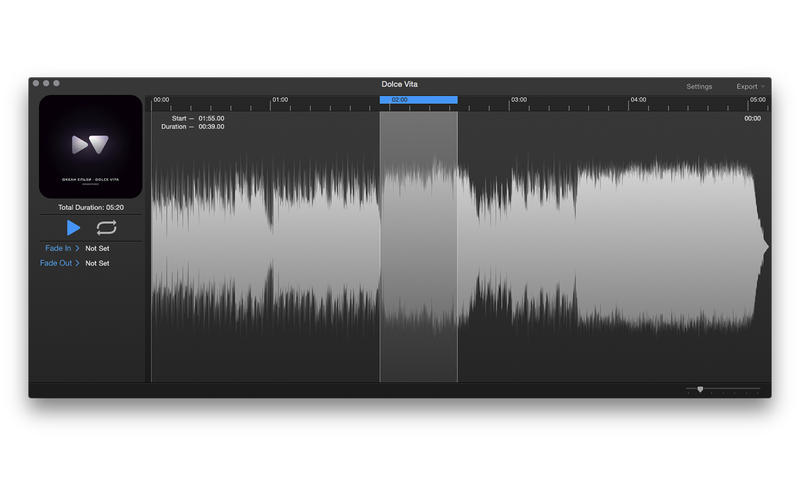
Task: Open the Settings menu
Action: (699, 87)
